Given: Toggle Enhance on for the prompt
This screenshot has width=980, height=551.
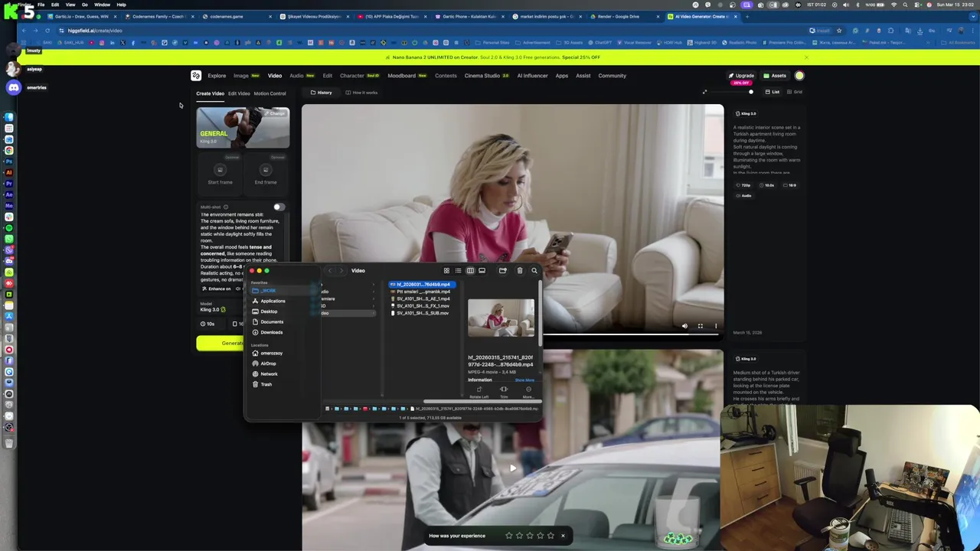Looking at the screenshot, I should [217, 289].
